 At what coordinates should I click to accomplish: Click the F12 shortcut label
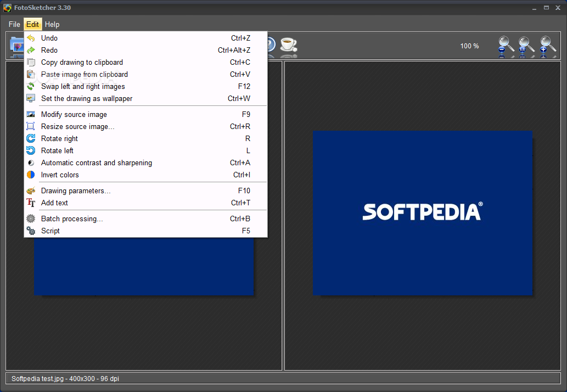pos(244,86)
